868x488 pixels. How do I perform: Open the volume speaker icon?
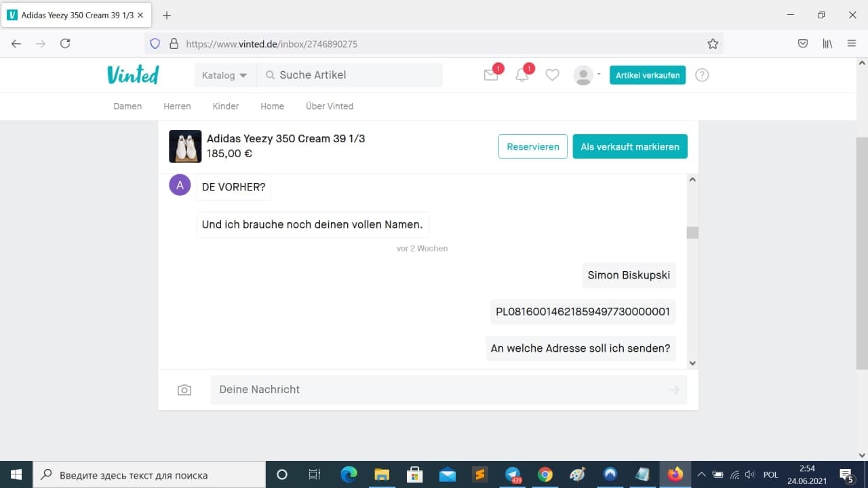pyautogui.click(x=750, y=474)
